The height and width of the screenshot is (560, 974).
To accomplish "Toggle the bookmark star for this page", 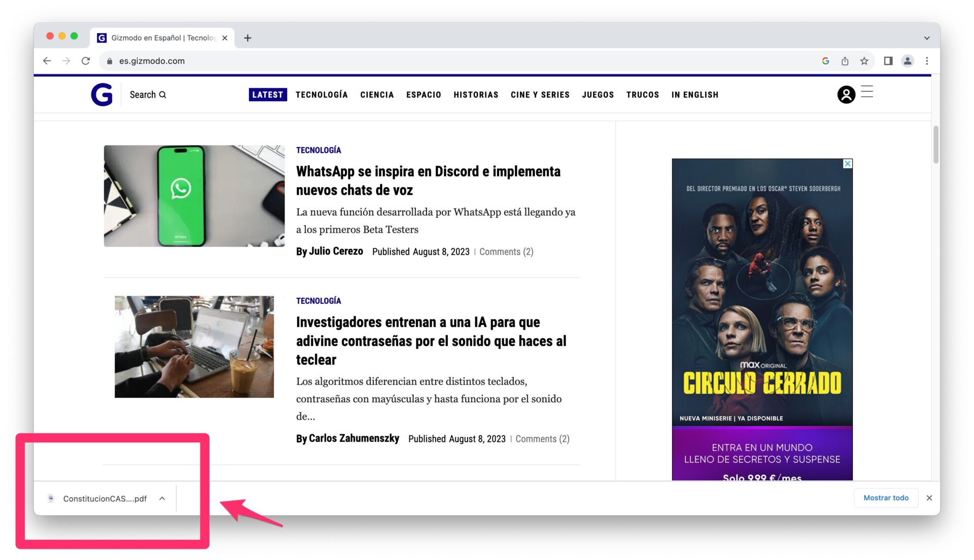I will [864, 61].
